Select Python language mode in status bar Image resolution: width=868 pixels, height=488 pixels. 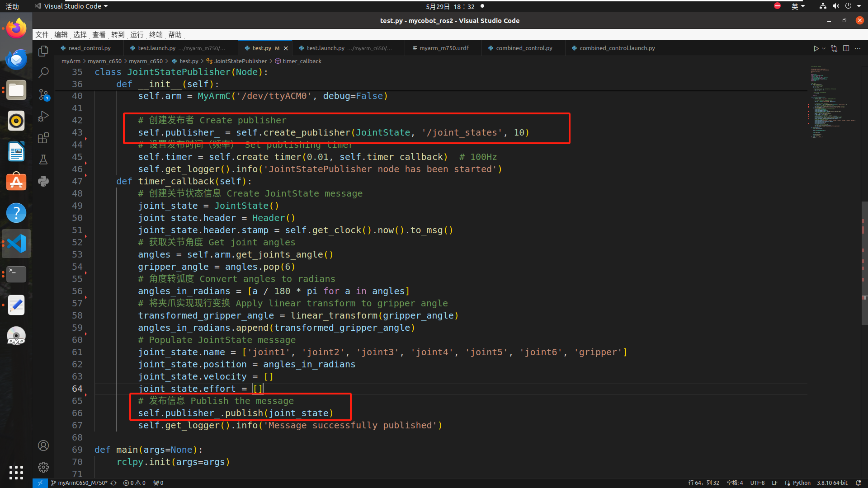[x=802, y=483]
